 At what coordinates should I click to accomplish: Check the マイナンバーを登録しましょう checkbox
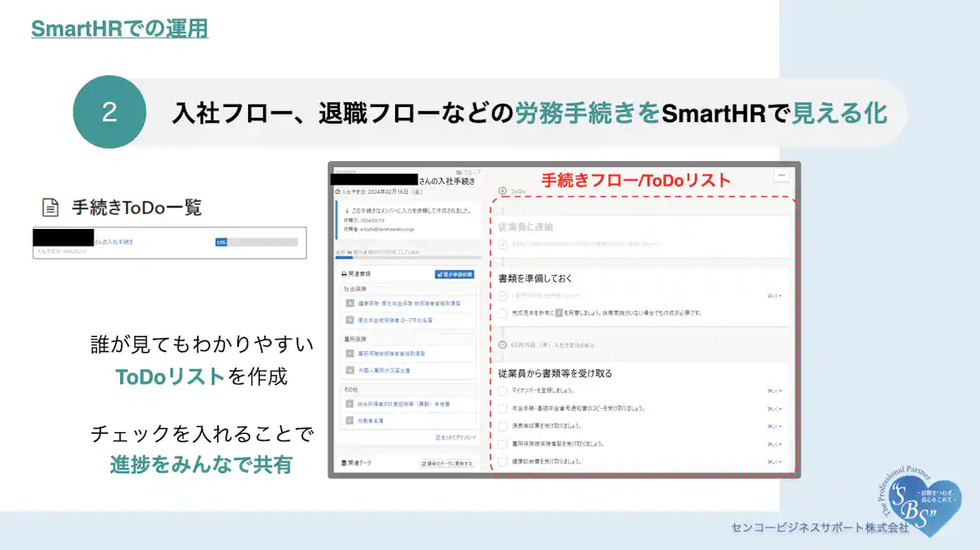503,390
